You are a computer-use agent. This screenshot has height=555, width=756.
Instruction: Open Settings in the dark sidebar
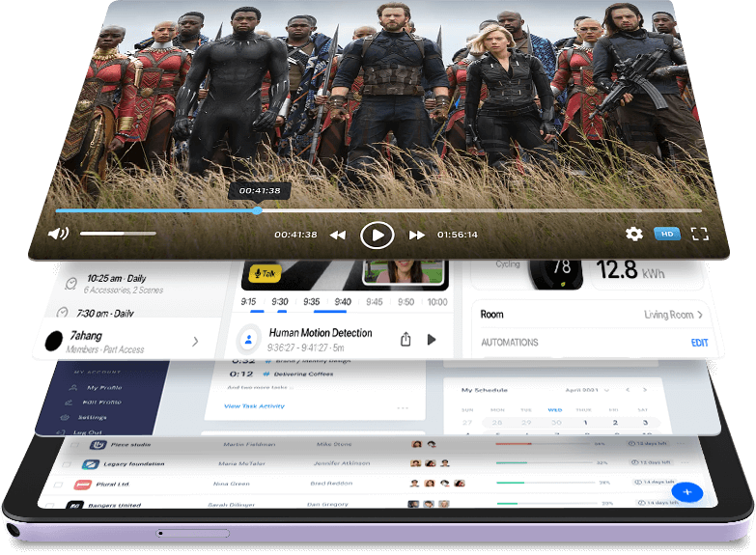tap(92, 417)
